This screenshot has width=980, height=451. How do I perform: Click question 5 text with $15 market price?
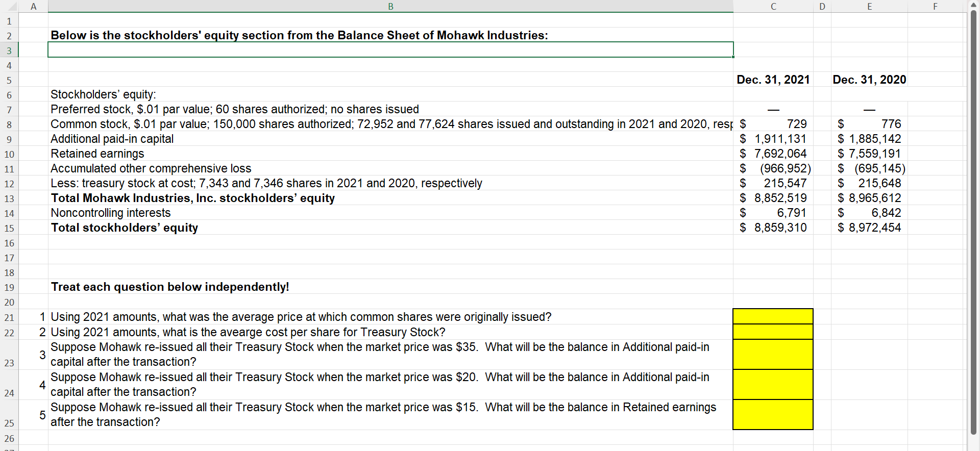pos(383,414)
